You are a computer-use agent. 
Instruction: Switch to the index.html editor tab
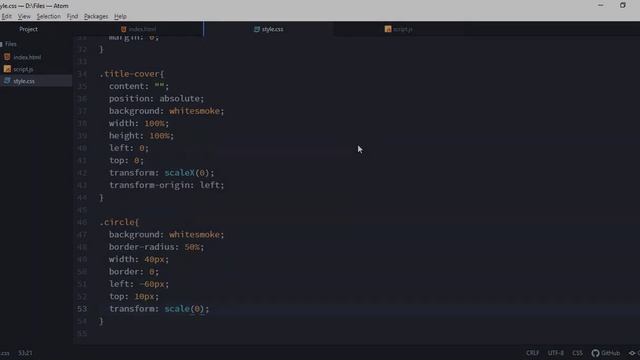coord(138,29)
